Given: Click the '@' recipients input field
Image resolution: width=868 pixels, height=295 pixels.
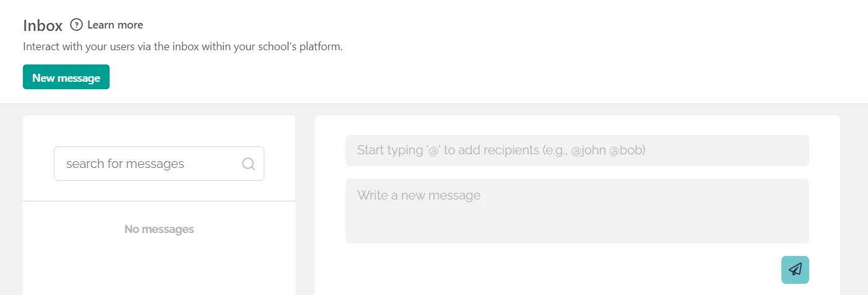Looking at the screenshot, I should click(576, 151).
